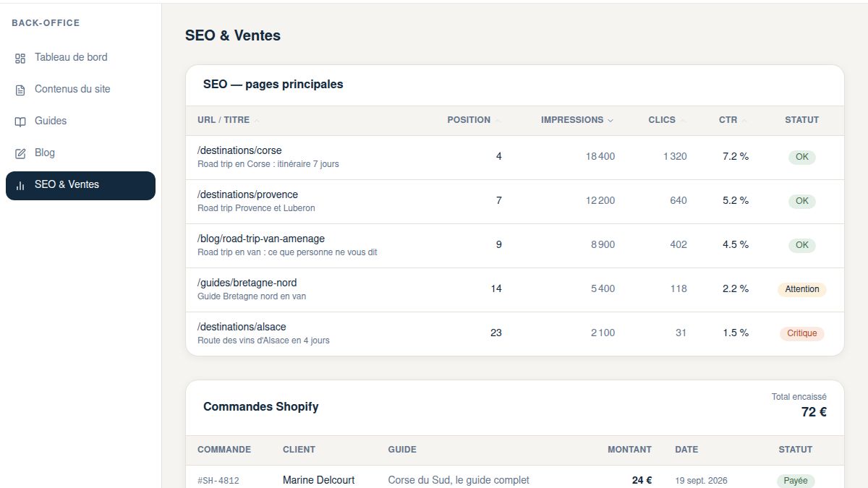
Task: Sort by CLICS column arrow
Action: 683,121
